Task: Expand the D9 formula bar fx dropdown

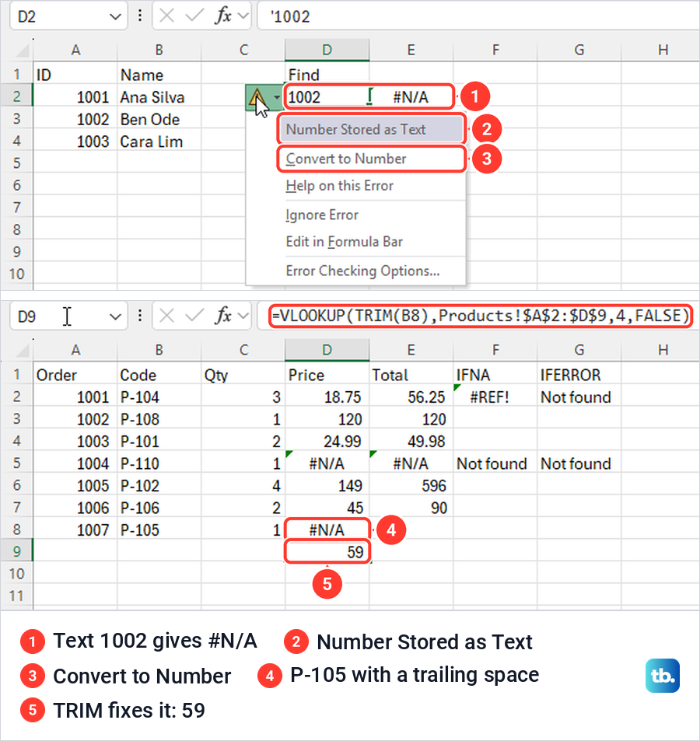Action: tap(243, 315)
